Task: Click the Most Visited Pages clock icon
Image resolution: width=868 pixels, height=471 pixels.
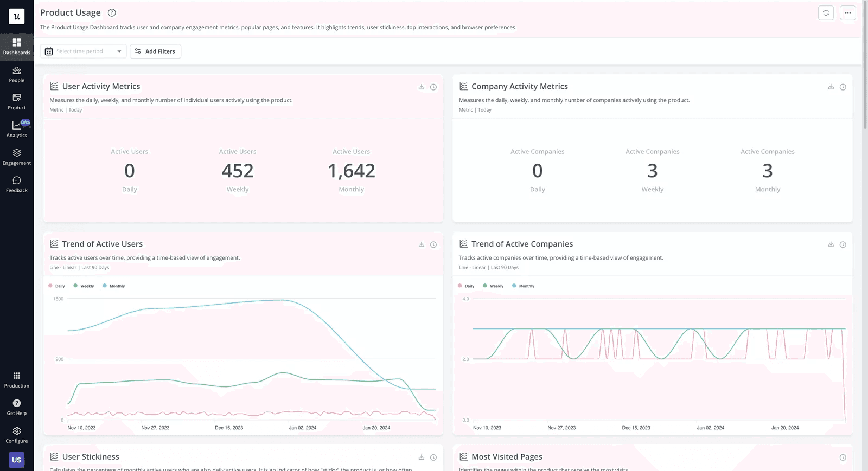Action: [x=843, y=457]
